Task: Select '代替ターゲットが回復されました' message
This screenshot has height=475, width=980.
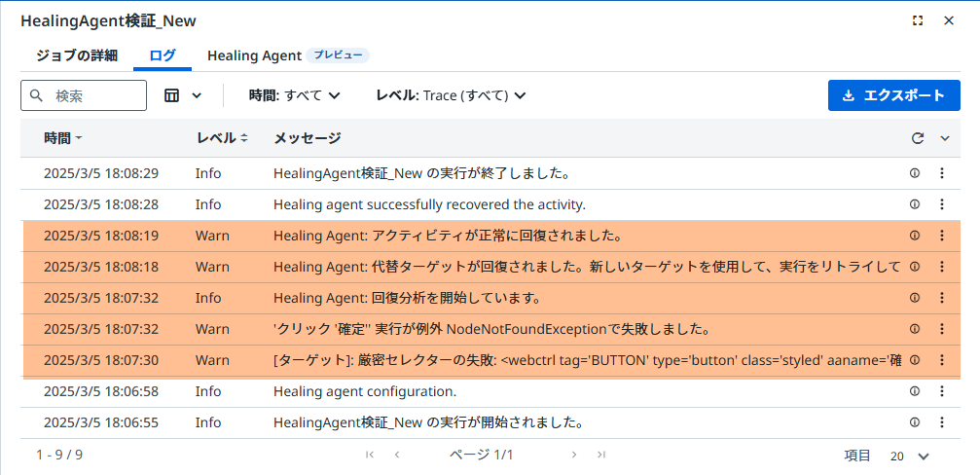Action: (587, 267)
